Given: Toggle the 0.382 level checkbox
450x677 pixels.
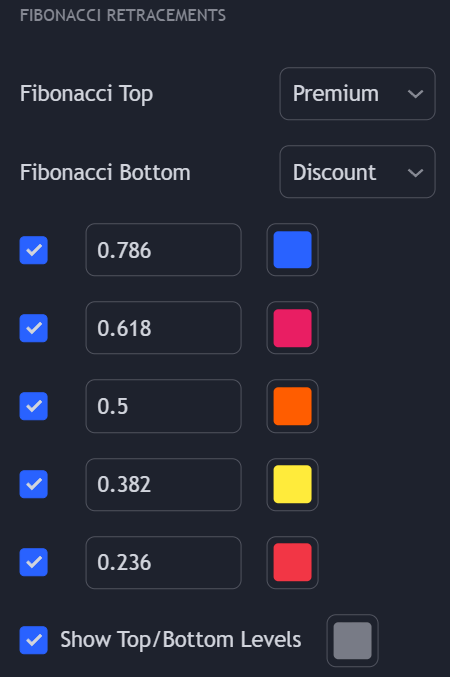Looking at the screenshot, I should pyautogui.click(x=34, y=484).
